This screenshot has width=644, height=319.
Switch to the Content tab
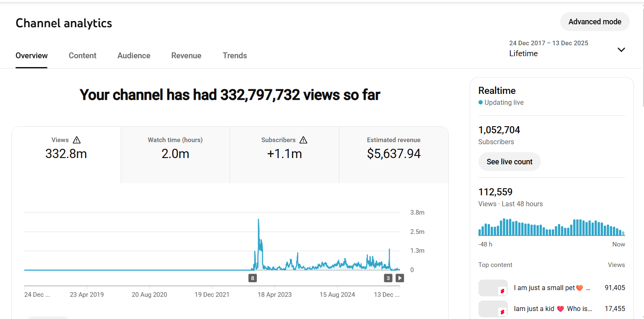click(83, 56)
